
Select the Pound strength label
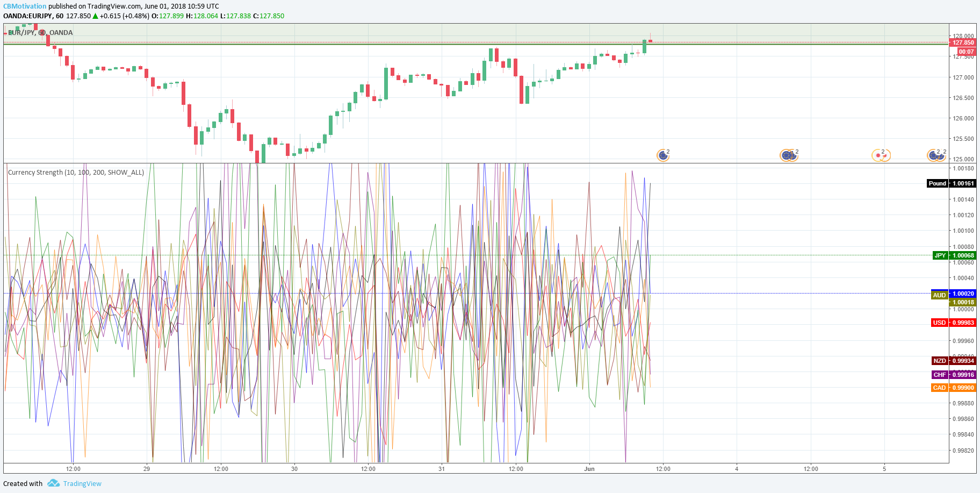click(938, 183)
